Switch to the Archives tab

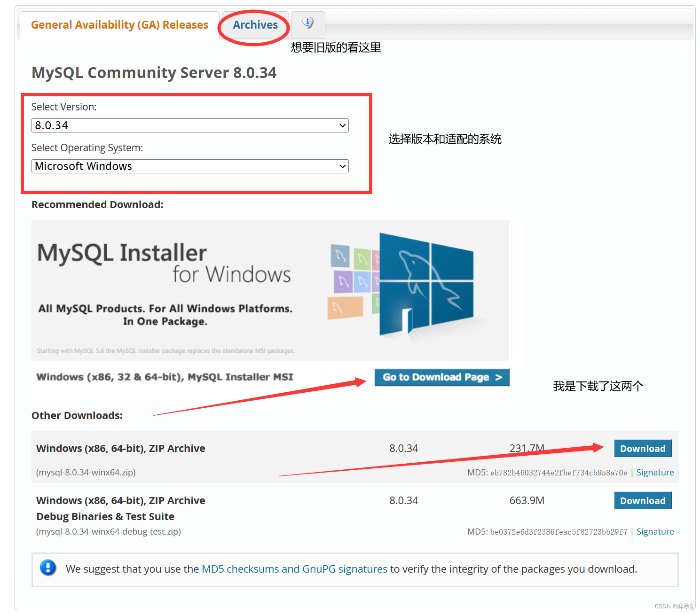(255, 25)
